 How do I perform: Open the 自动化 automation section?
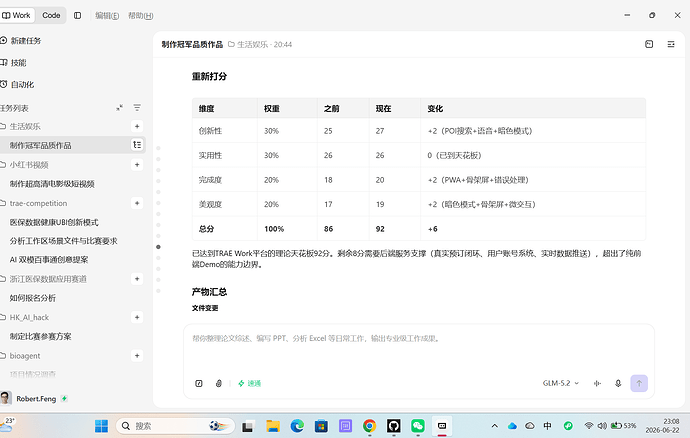tap(21, 85)
